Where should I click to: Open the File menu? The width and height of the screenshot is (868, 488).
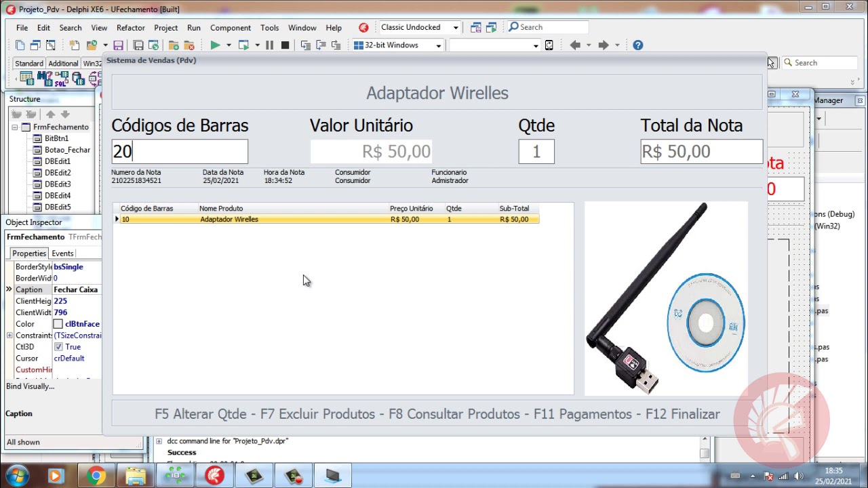(x=22, y=28)
